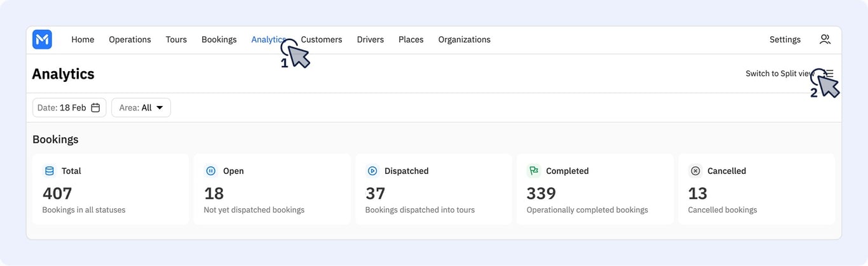Click the Completed flag icon

534,171
